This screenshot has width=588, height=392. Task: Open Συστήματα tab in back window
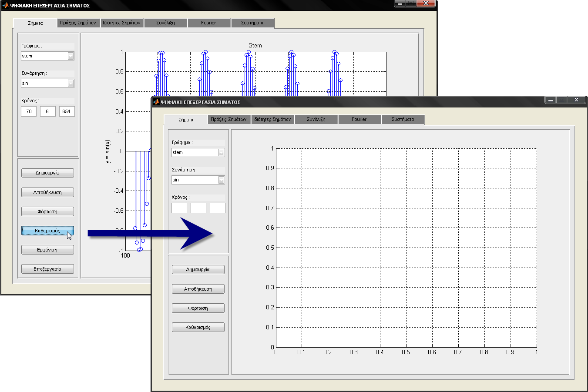coord(252,23)
